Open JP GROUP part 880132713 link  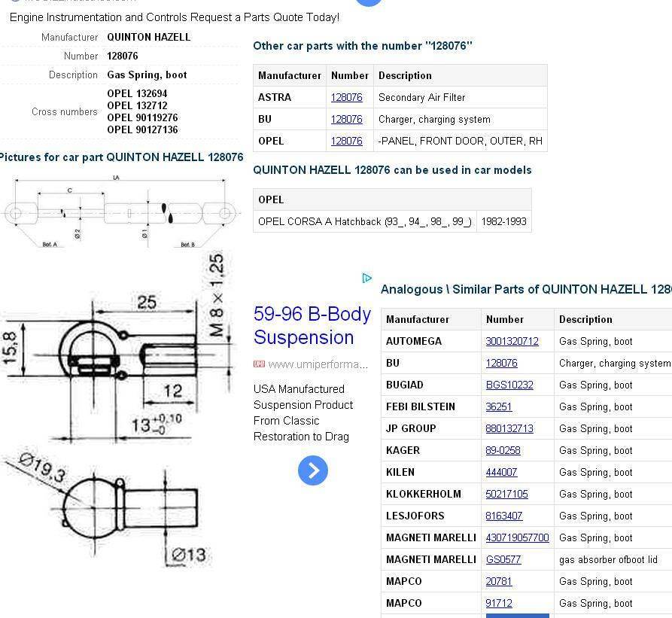pos(509,428)
